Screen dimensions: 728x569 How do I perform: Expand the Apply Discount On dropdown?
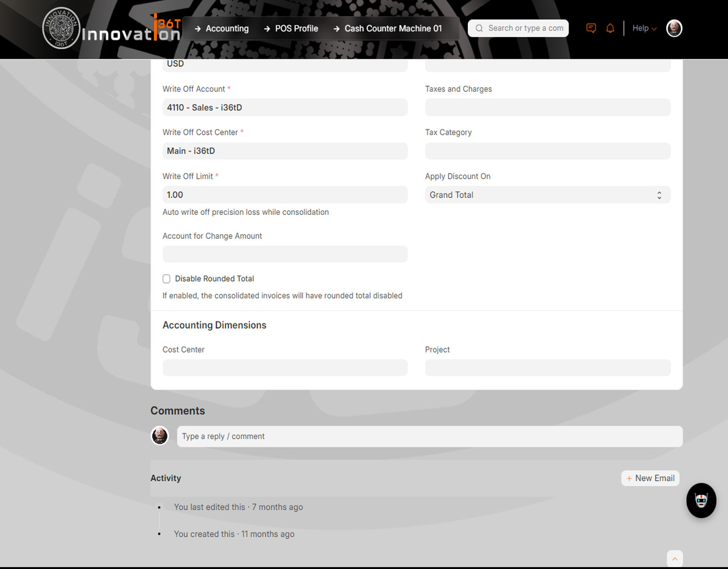pos(547,195)
